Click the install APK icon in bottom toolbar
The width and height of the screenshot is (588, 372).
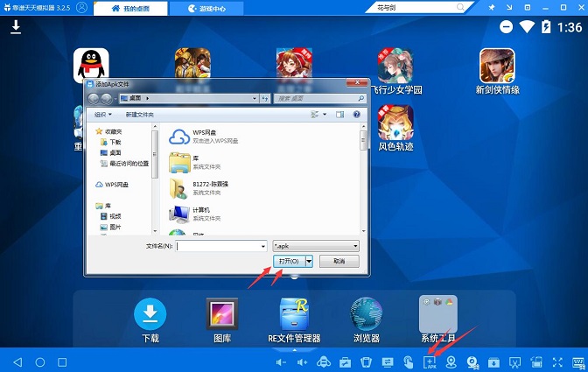coord(430,361)
